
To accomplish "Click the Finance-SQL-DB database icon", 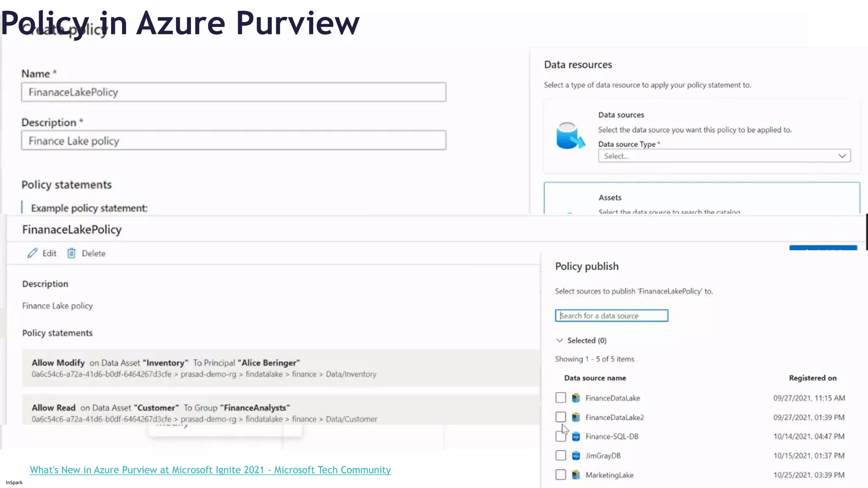I will (x=576, y=436).
